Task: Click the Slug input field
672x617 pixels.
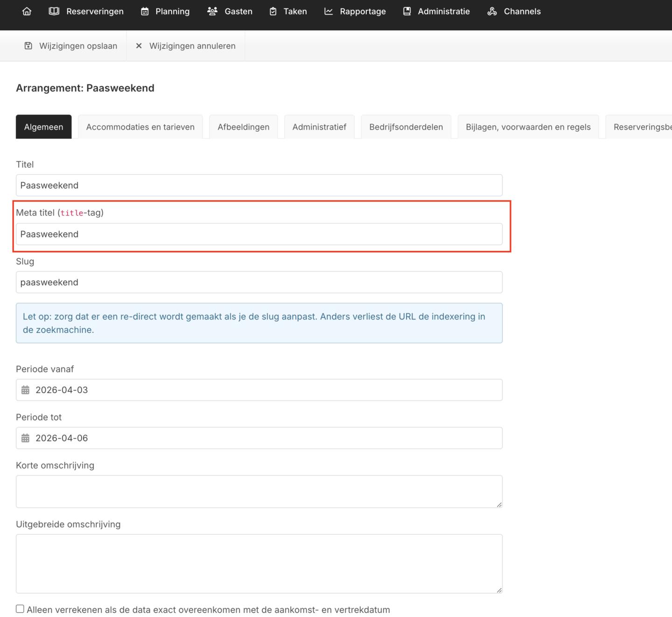Action: [x=259, y=282]
